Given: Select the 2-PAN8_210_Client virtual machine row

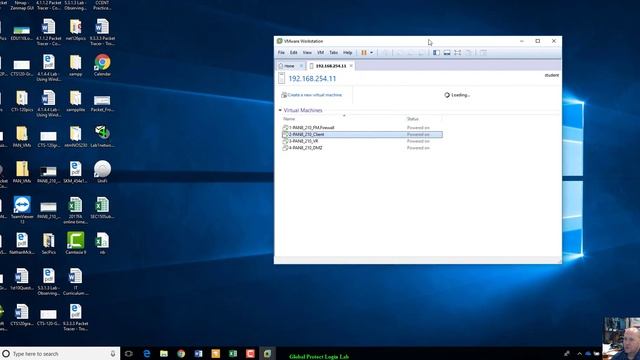Looking at the screenshot, I should click(x=362, y=134).
